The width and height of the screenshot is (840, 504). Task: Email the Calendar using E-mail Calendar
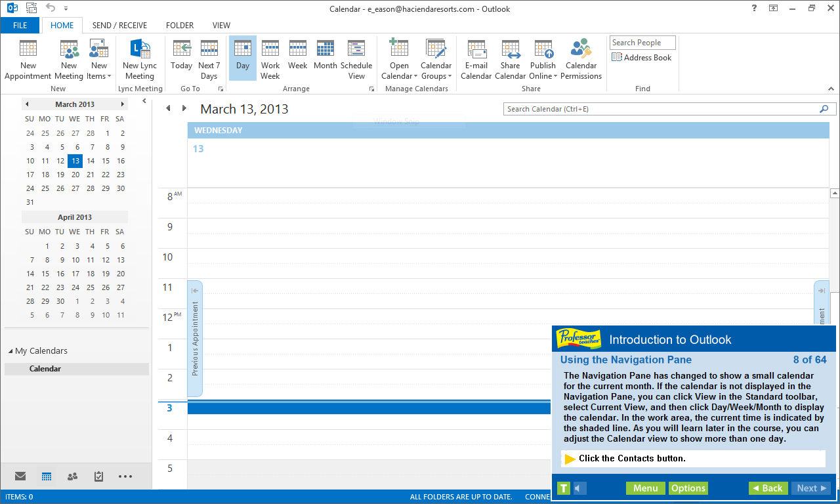[x=476, y=58]
